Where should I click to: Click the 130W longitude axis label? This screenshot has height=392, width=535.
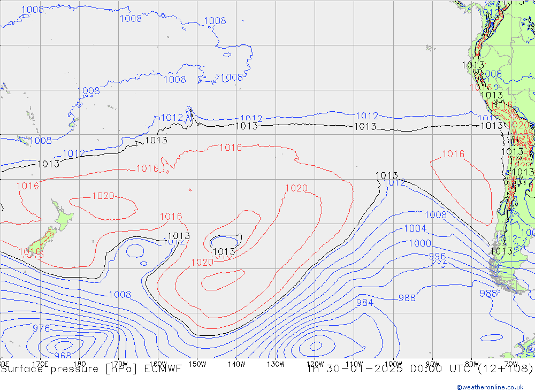pyautogui.click(x=276, y=363)
